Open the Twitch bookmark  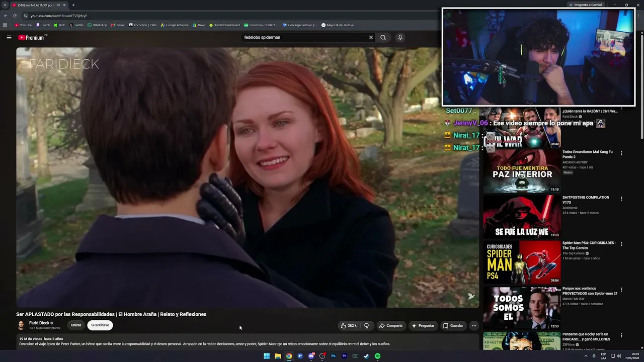tap(43, 25)
